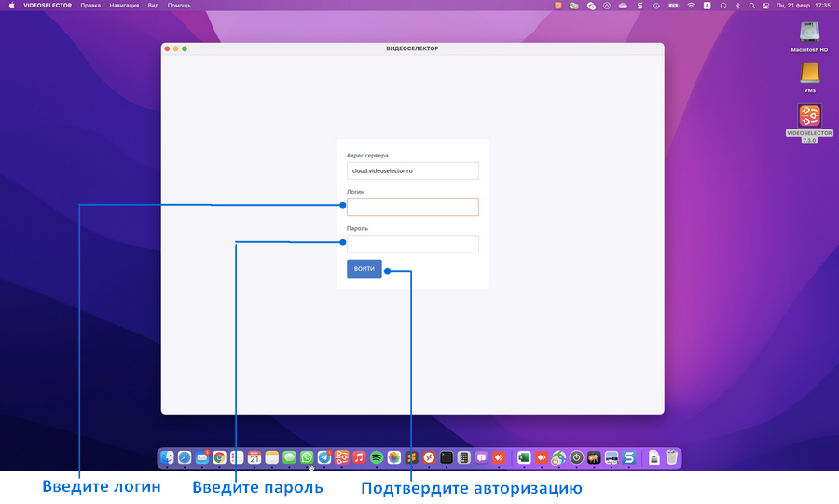This screenshot has width=839, height=504.
Task: Click the ВОЙТИ login button
Action: coord(364,269)
